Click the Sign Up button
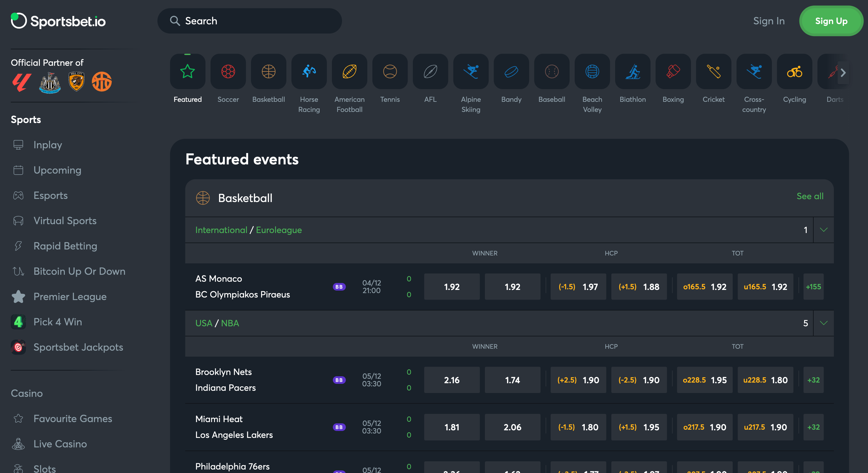The height and width of the screenshot is (473, 868). pos(831,21)
